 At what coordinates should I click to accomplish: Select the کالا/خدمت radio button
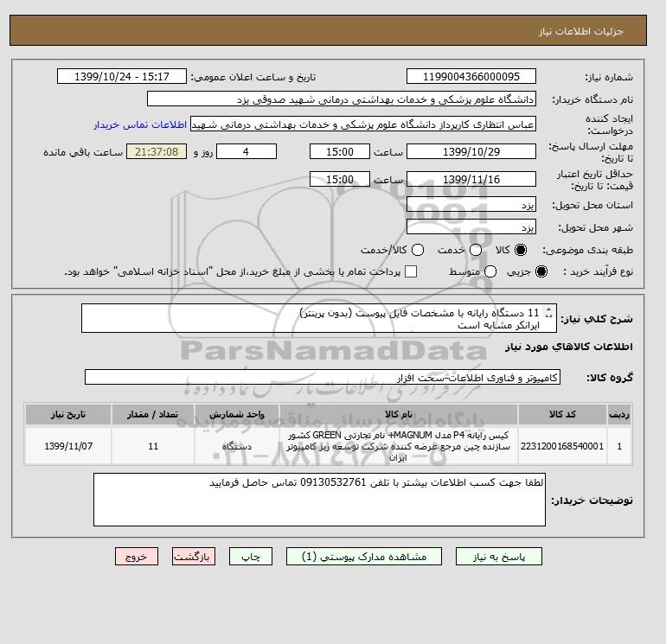point(418,250)
